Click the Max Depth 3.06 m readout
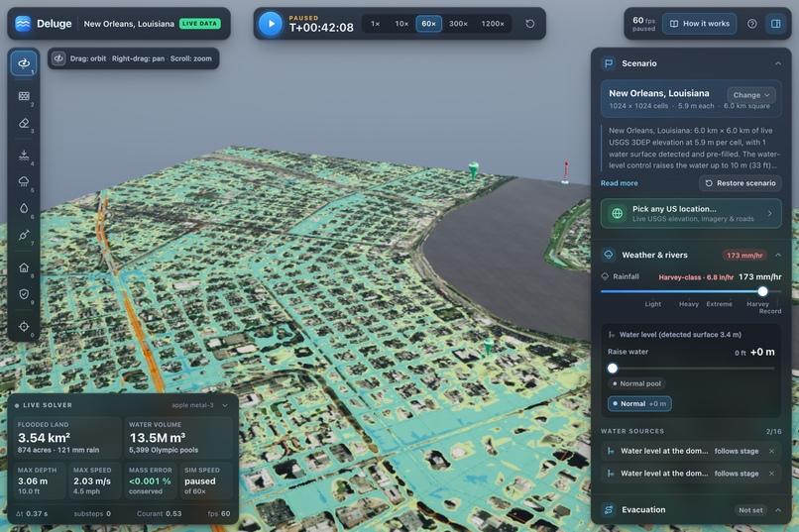Screen dimensions: 799x532 pyautogui.click(x=40, y=480)
